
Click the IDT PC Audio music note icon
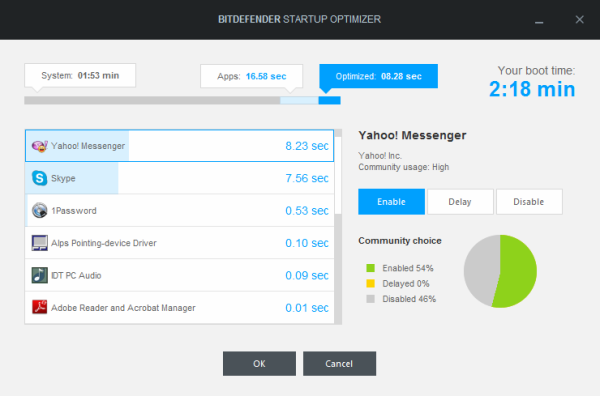(39, 275)
